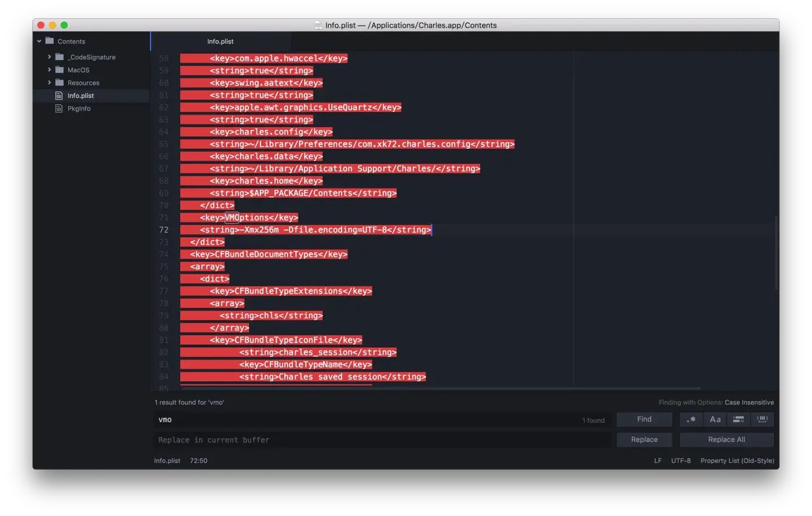812x516 pixels.
Task: Click line number 72 in gutter
Action: 164,230
